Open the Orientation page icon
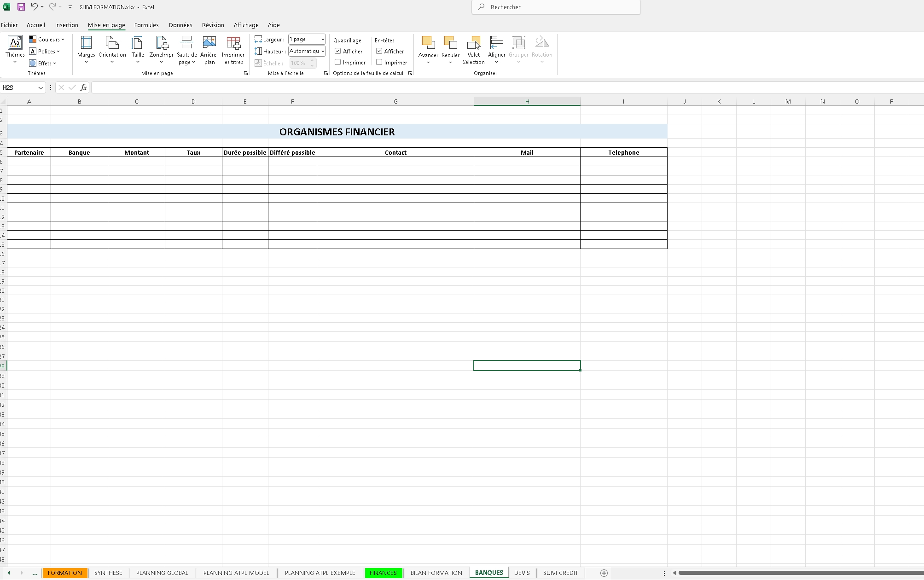Screen dimensions: 924x580 tap(112, 43)
